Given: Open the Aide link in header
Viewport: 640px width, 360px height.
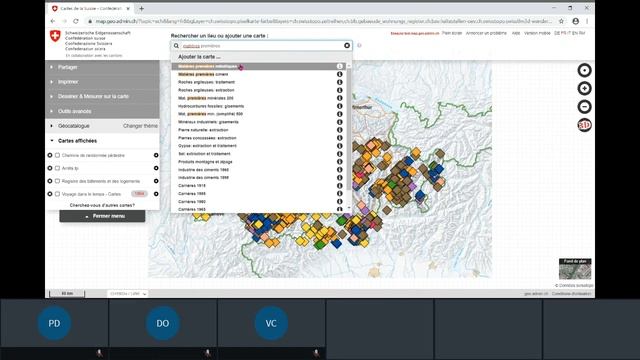Looking at the screenshot, I should pos(516,33).
